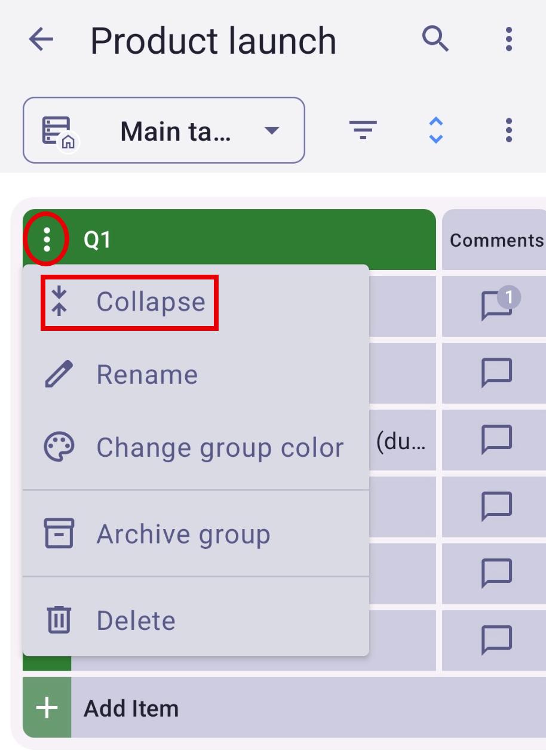This screenshot has height=756, width=546.
Task: Tap the circled kebab icon on the Q1 group
Action: 46,239
